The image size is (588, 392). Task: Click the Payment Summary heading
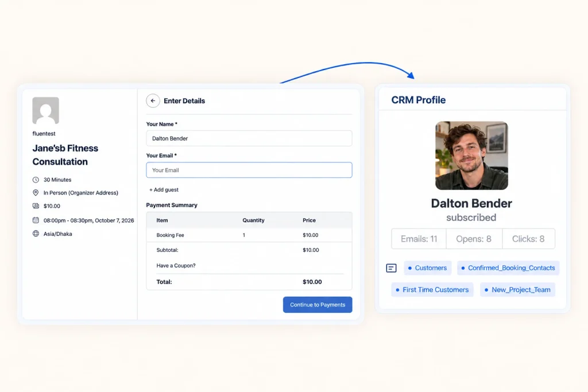point(172,205)
